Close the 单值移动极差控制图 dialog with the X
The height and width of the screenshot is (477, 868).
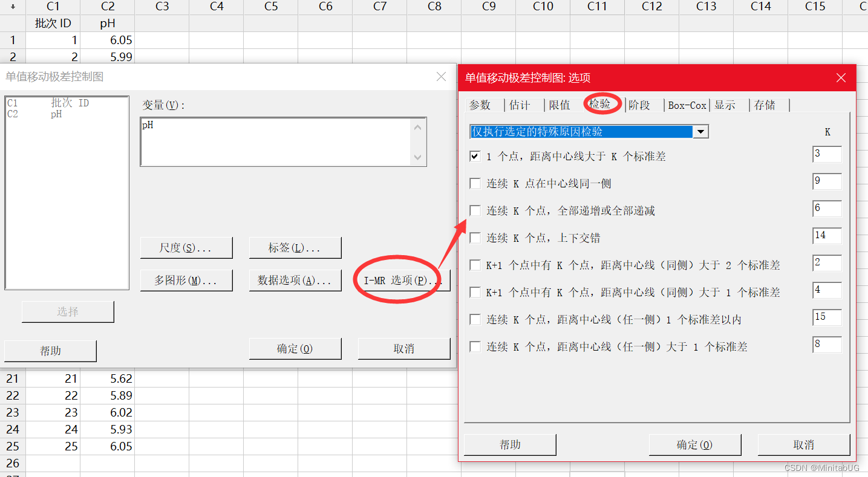pyautogui.click(x=442, y=77)
